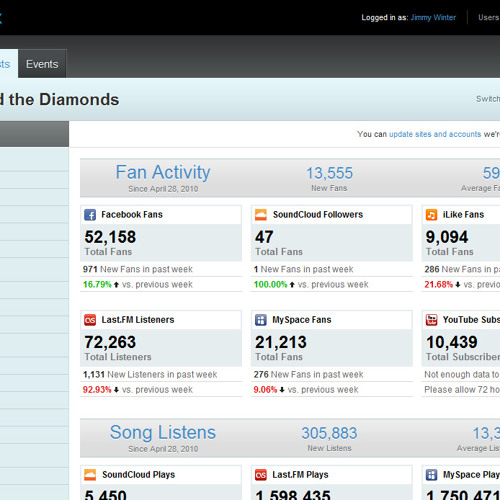Click the Not enough data message
Screen dimensions: 500x500
point(462,374)
